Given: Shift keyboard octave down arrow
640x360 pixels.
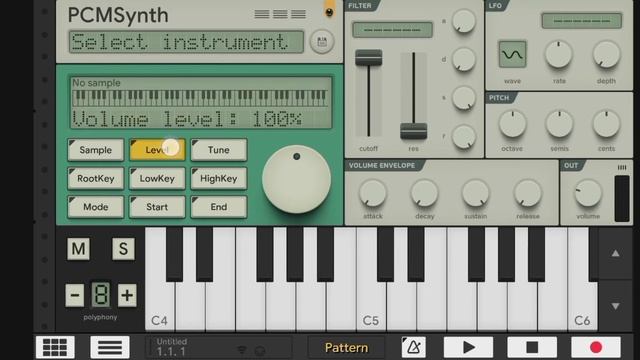Looking at the screenshot, I should coord(616,306).
